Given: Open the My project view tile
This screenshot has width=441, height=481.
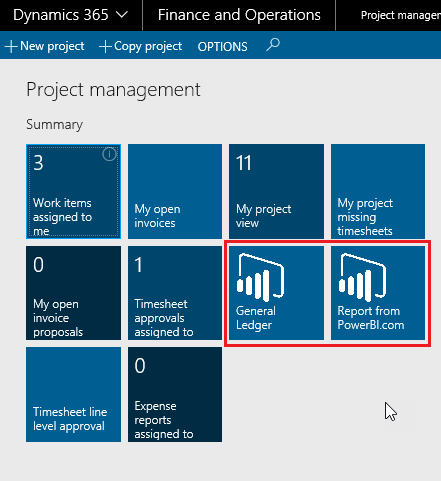Looking at the screenshot, I should 276,191.
